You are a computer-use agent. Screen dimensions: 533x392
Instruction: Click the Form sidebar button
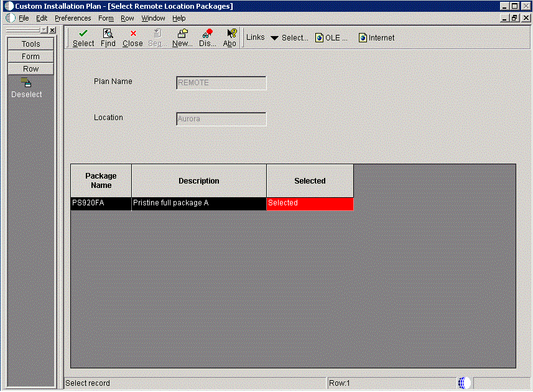click(30, 57)
